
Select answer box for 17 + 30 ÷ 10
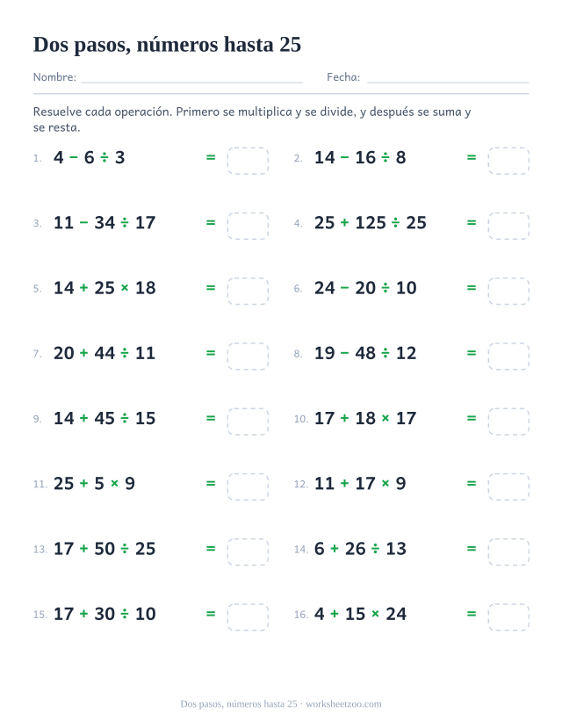tap(248, 617)
